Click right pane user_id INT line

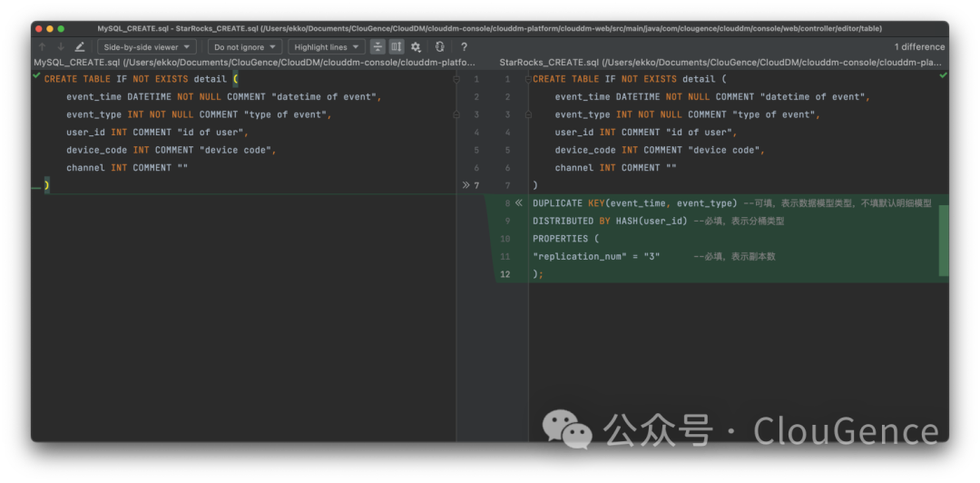(x=646, y=132)
